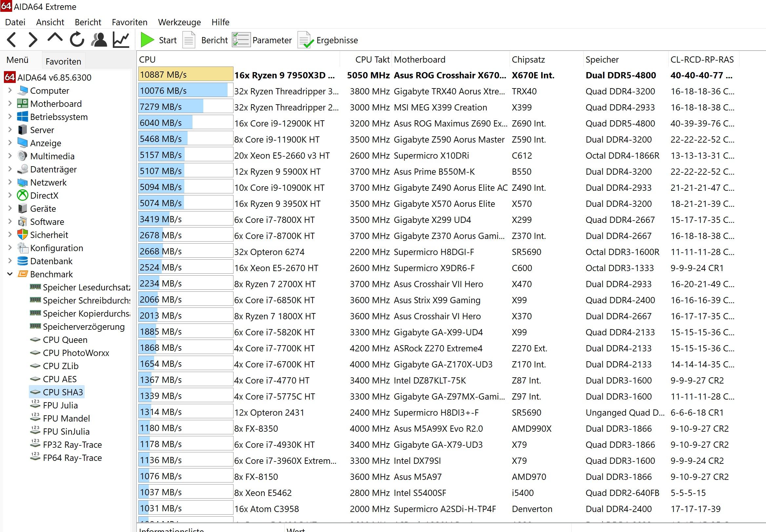
Task: Open the line graph toolbar icon
Action: (121, 40)
